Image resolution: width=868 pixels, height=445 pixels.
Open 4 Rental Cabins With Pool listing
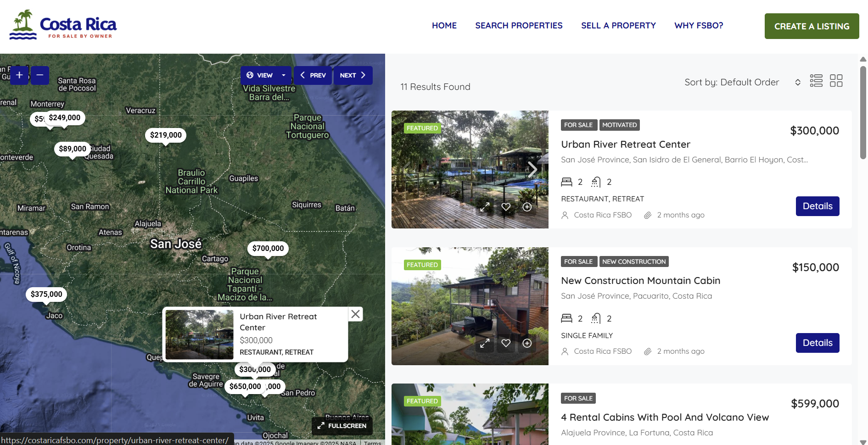665,417
